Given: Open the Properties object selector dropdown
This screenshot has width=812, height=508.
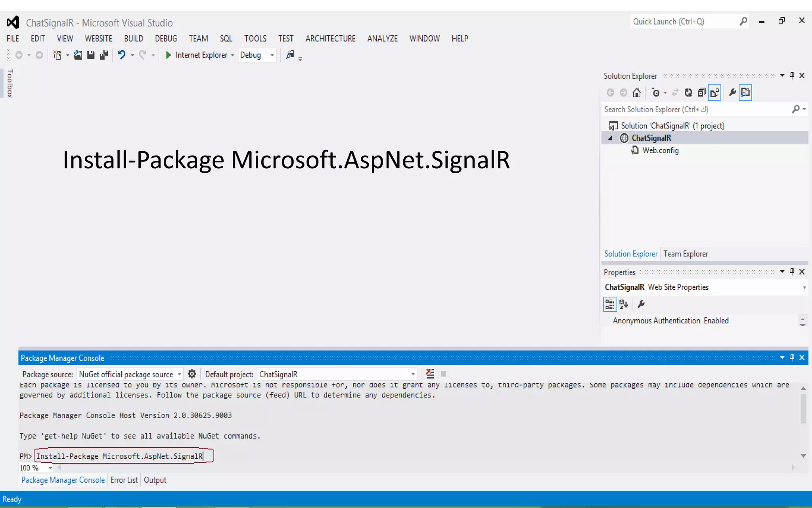Looking at the screenshot, I should pos(804,287).
